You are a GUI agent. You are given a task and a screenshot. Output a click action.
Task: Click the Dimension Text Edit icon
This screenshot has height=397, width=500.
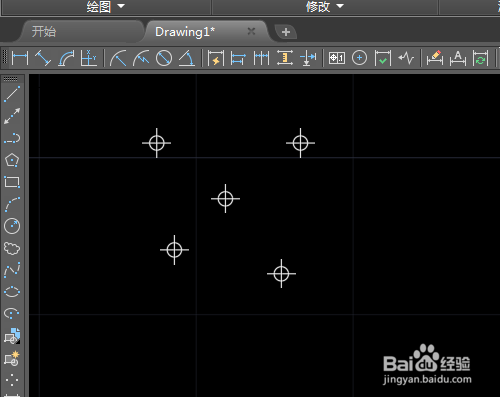(458, 58)
